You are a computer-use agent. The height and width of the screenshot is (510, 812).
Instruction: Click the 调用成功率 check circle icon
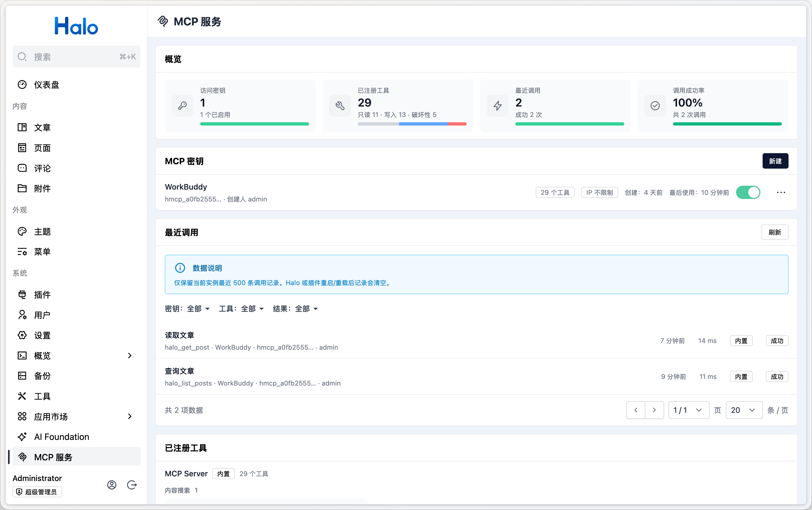click(x=655, y=105)
